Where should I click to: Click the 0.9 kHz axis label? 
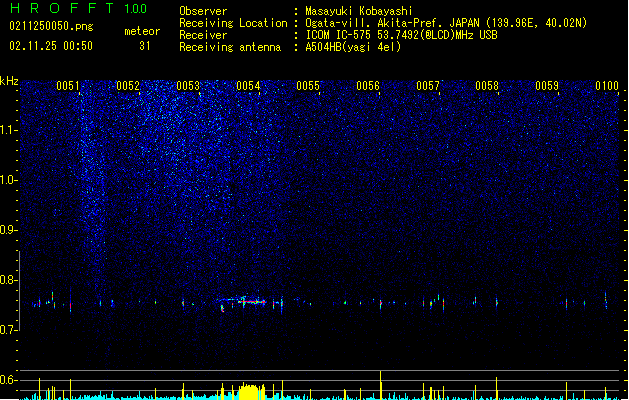[9, 230]
